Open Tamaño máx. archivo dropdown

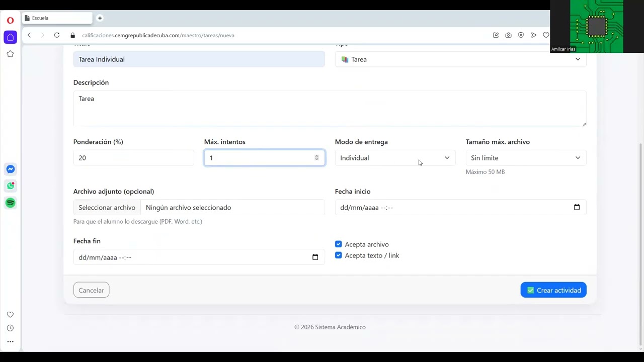click(x=526, y=158)
